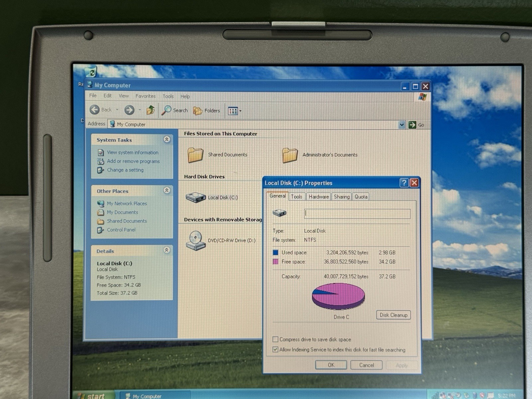Collapse the Details panel
The width and height of the screenshot is (532, 399).
[x=167, y=250]
